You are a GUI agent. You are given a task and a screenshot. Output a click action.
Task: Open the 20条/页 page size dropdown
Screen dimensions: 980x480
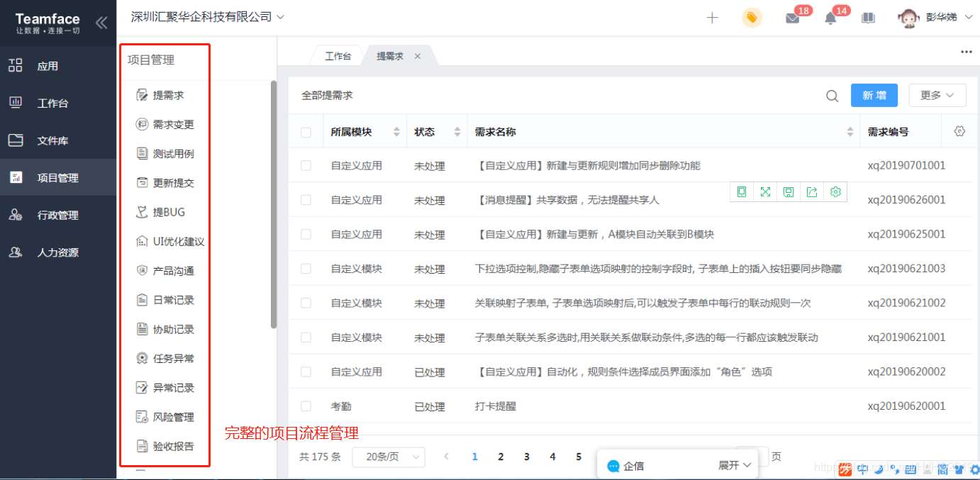[388, 457]
